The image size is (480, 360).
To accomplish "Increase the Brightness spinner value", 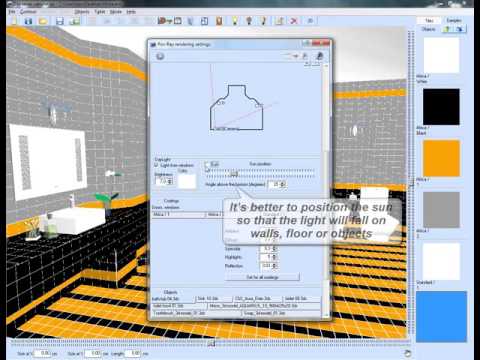I will click(170, 180).
